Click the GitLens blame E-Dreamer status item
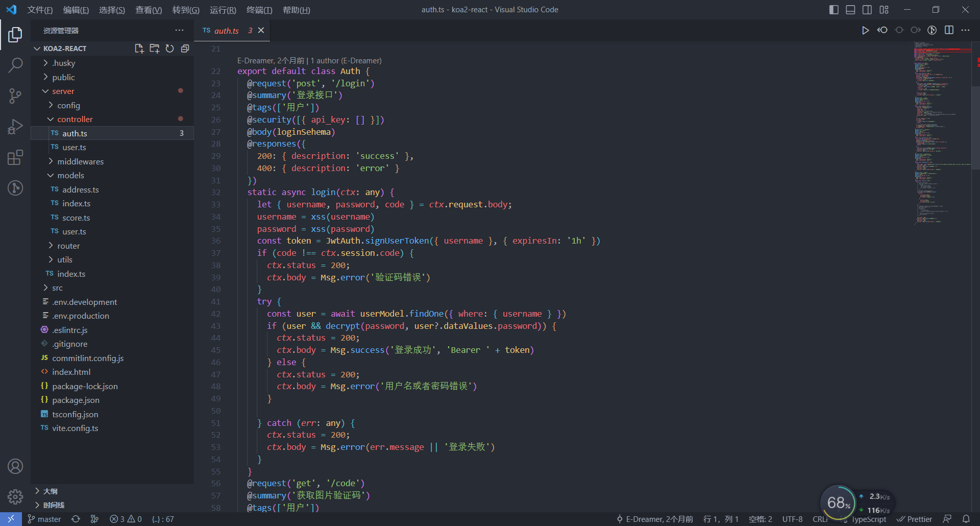 click(x=655, y=519)
